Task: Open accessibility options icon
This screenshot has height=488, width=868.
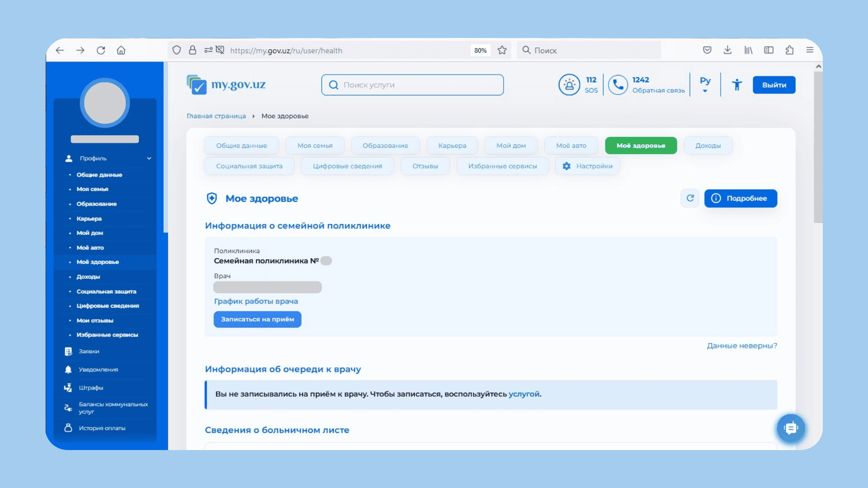Action: pyautogui.click(x=737, y=85)
